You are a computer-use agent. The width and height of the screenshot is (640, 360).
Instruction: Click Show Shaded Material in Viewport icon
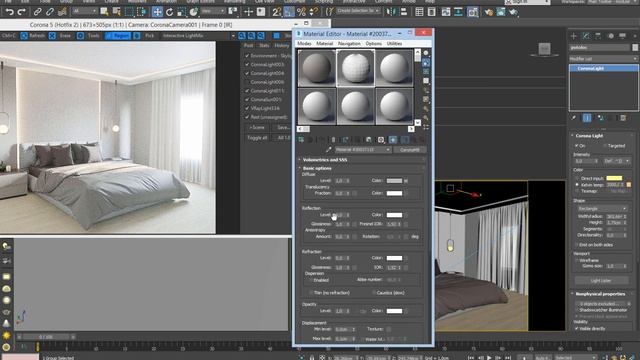[393, 140]
